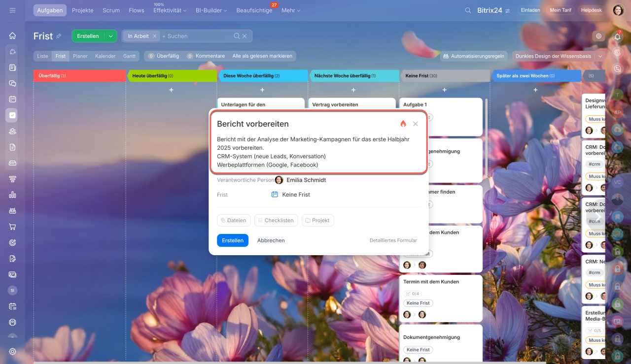The width and height of the screenshot is (631, 364).
Task: Open the Detailliertes Formular link
Action: coord(393,240)
